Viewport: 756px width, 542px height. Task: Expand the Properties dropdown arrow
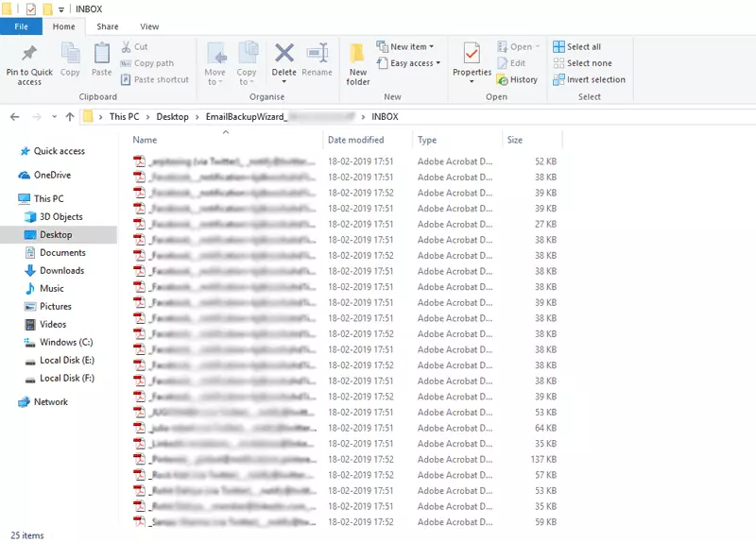coord(472,81)
